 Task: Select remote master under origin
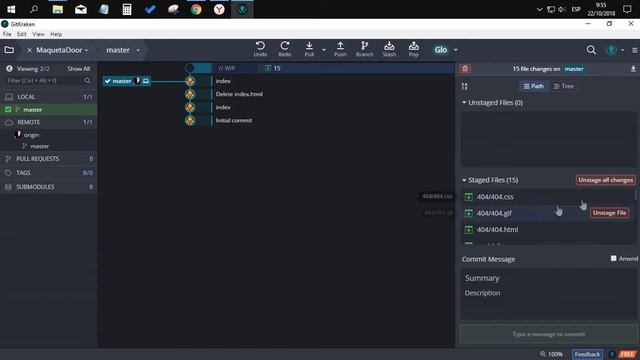[x=40, y=146]
